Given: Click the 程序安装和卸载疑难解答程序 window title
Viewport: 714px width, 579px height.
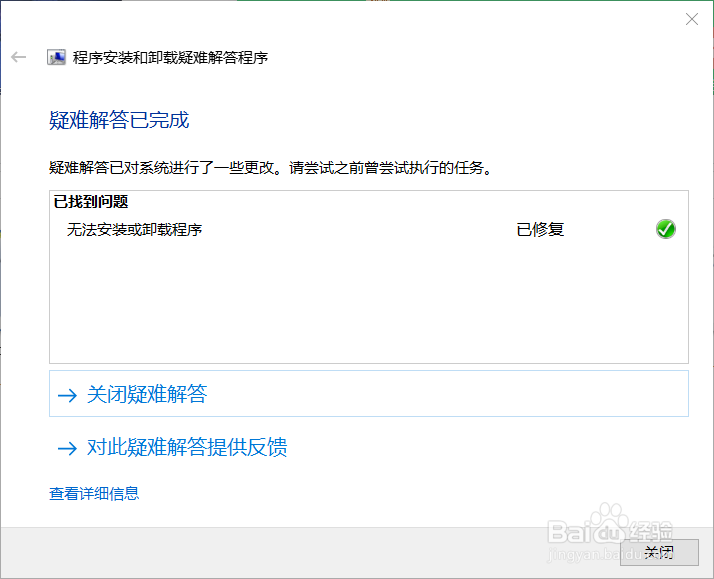Looking at the screenshot, I should [170, 58].
